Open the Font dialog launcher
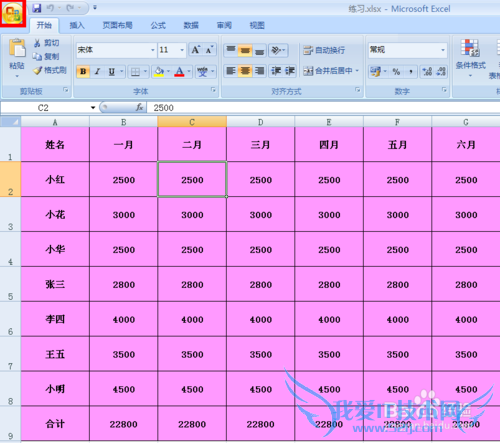The width and height of the screenshot is (500, 443). coord(213,90)
